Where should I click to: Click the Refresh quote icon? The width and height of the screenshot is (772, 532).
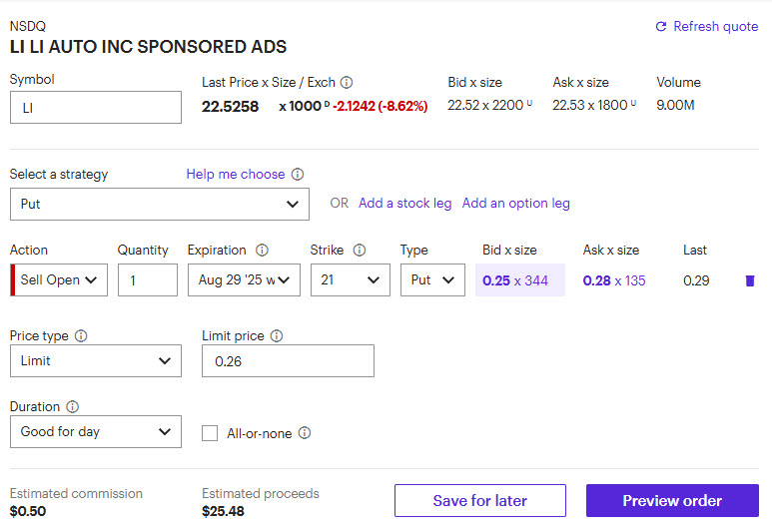point(660,27)
